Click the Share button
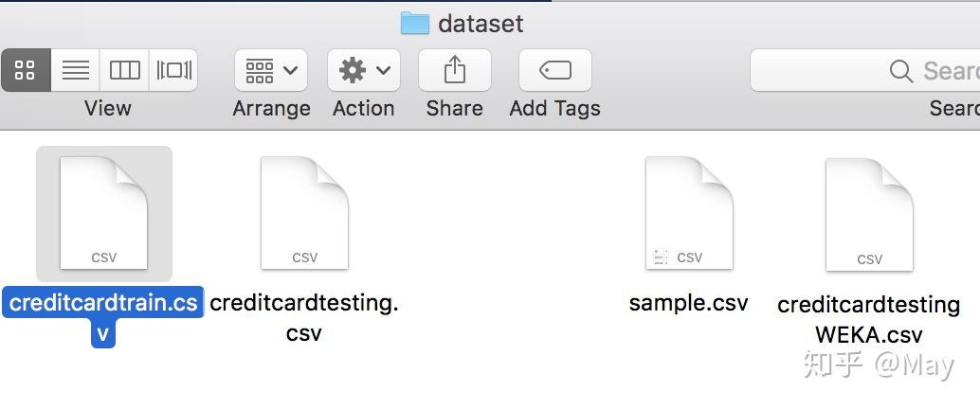980x409 pixels. pos(455,70)
